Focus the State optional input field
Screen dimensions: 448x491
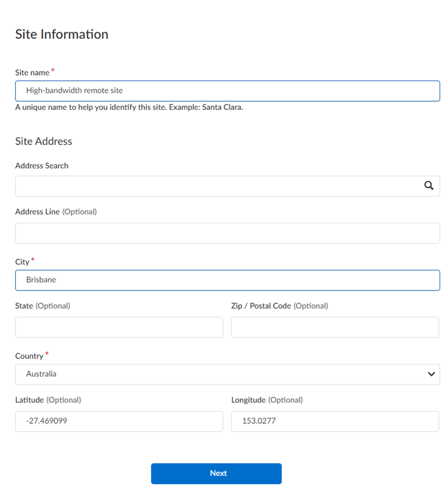[119, 327]
